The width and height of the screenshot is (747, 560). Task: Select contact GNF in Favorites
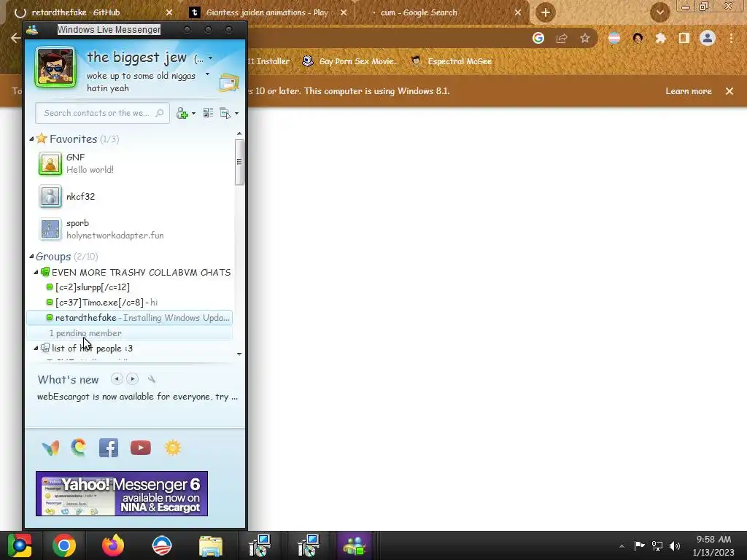pos(131,163)
